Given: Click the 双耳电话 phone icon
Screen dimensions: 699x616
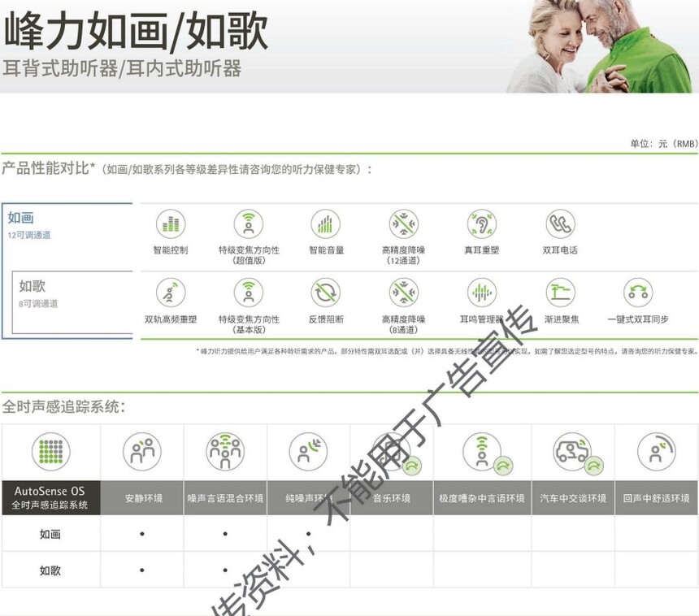Looking at the screenshot, I should click(x=560, y=223).
